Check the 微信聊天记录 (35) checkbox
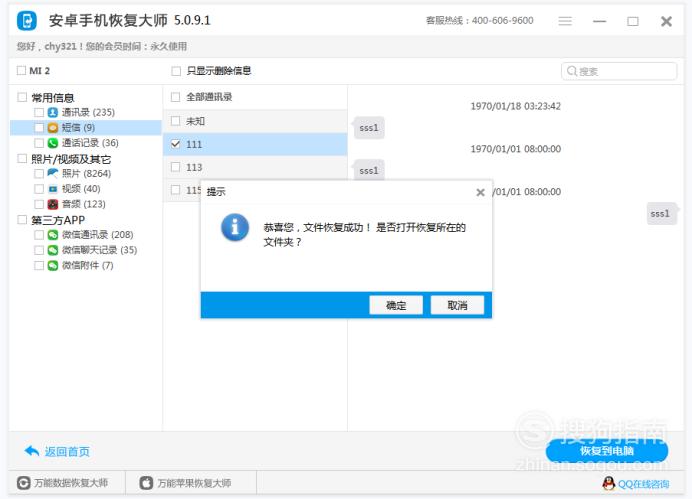 39,250
